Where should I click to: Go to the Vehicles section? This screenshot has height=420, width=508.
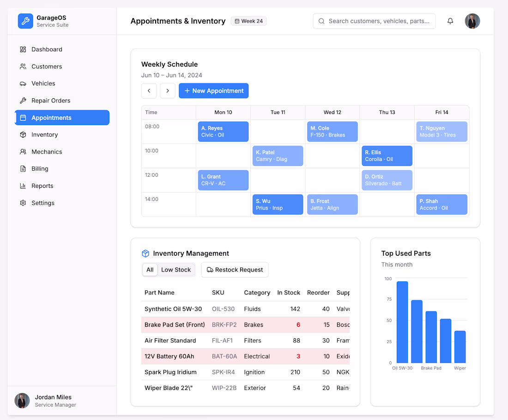click(x=62, y=83)
